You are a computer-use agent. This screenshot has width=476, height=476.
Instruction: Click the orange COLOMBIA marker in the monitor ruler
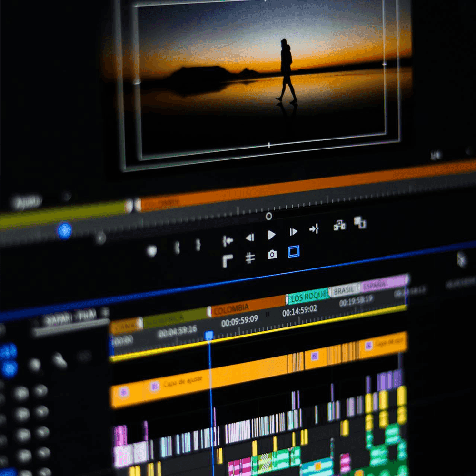point(307,186)
